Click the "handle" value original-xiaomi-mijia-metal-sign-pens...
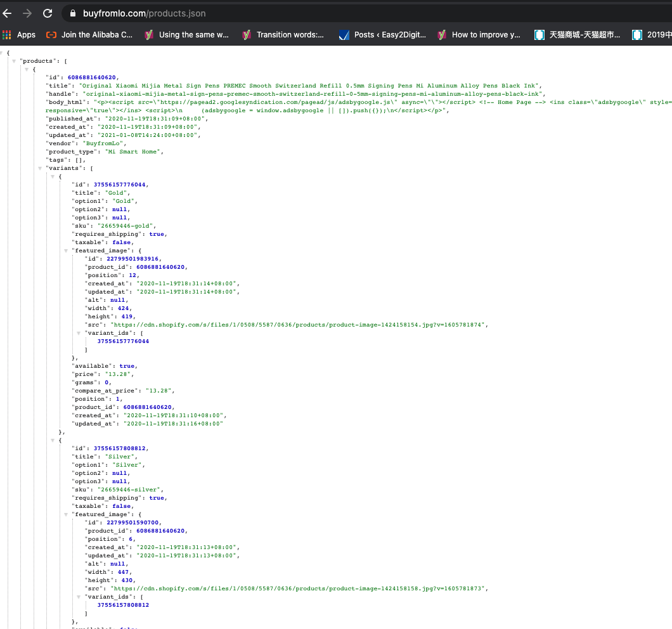Image resolution: width=672 pixels, height=629 pixels. click(313, 94)
